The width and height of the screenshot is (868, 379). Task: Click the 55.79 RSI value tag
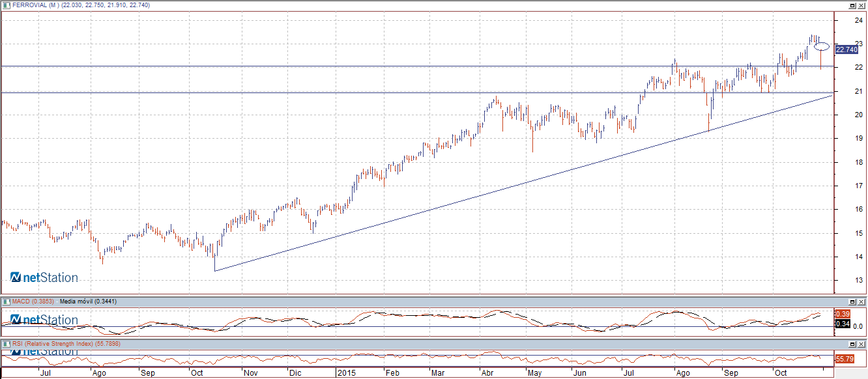[x=844, y=359]
